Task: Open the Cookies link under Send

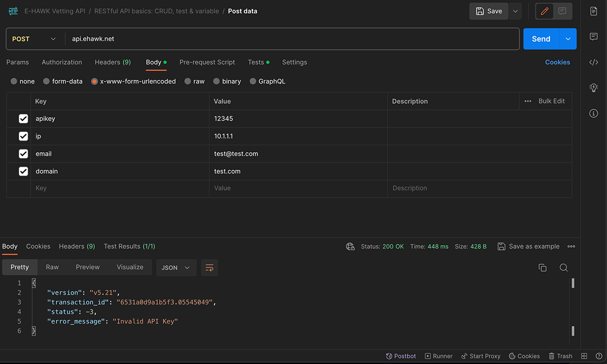Action: [x=557, y=62]
